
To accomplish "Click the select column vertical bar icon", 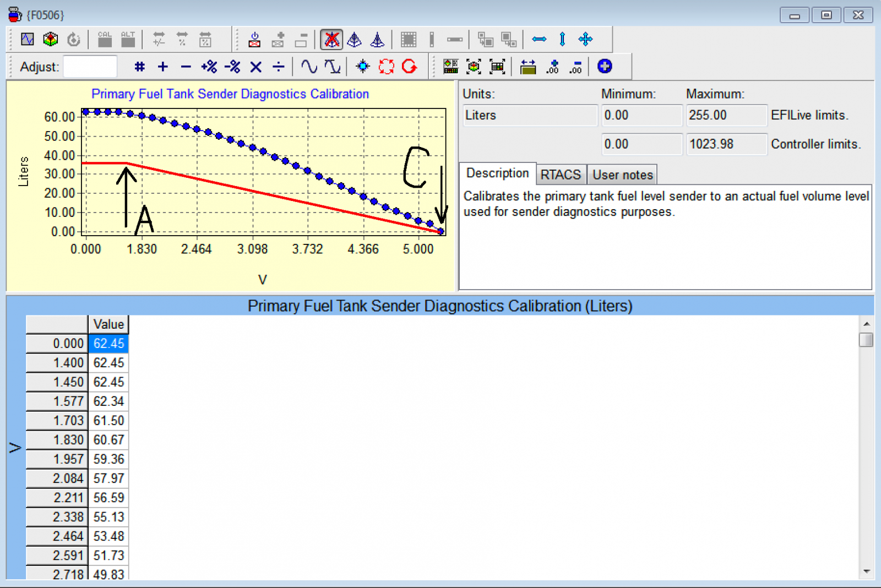I will point(432,39).
